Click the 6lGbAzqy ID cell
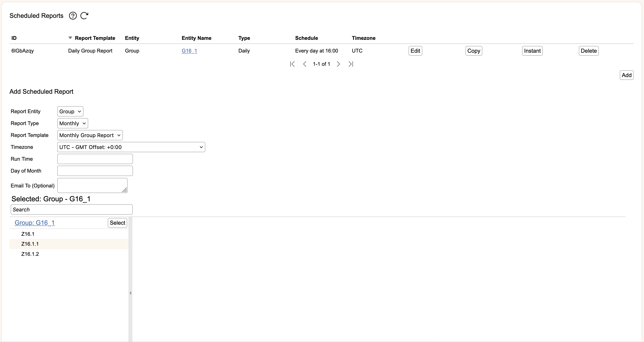 click(x=23, y=51)
